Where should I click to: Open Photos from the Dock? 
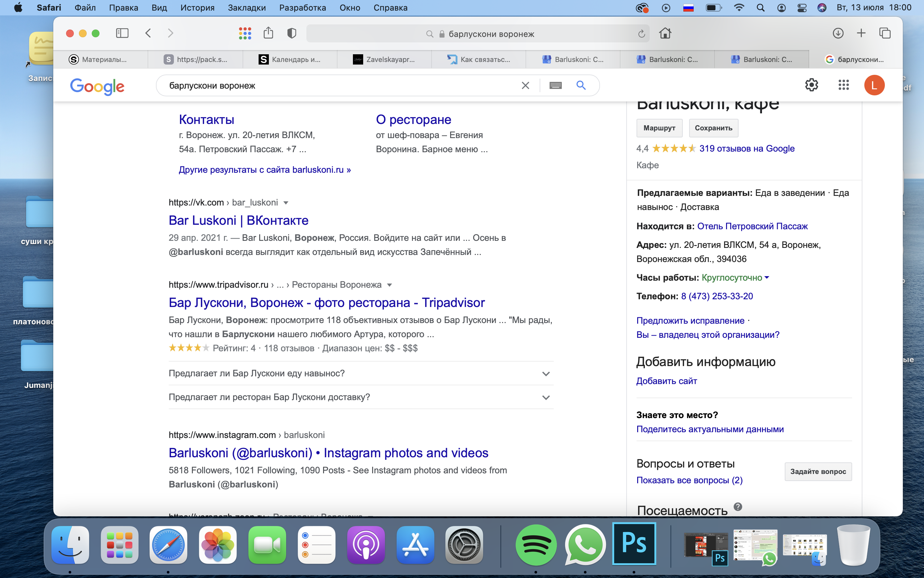[x=218, y=545]
